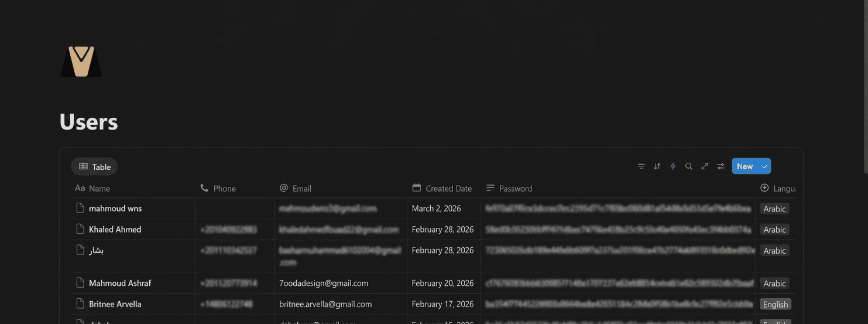Click page icon beside Khaled Ahmed
868x324 pixels.
80,229
